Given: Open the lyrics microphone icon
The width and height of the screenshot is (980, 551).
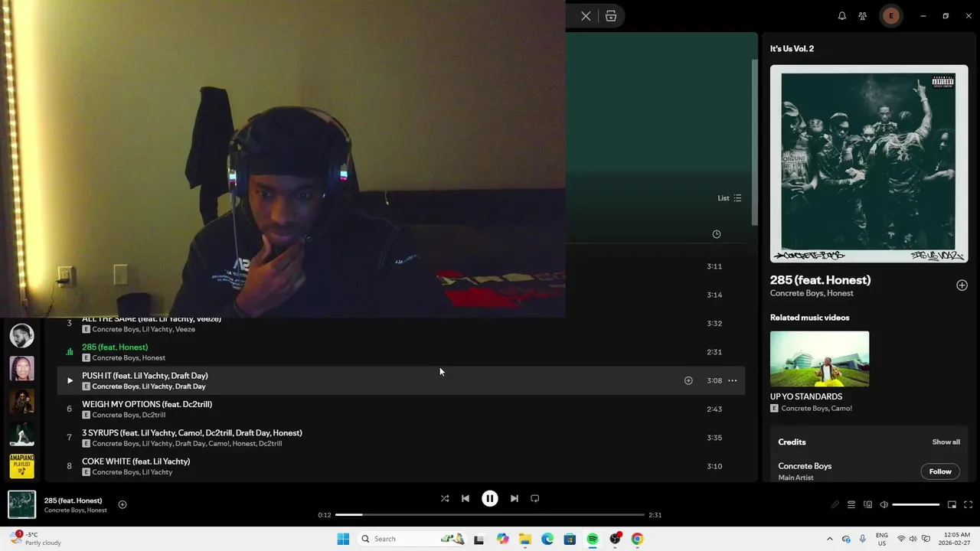Looking at the screenshot, I should [835, 504].
